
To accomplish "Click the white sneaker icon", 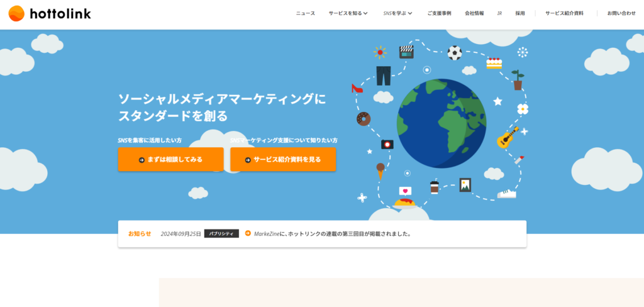I will pos(506,194).
